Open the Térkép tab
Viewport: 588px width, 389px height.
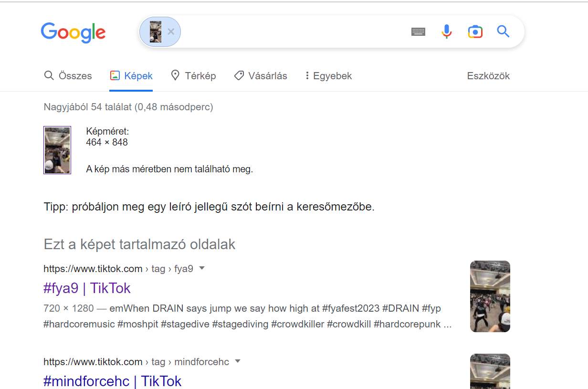point(193,76)
